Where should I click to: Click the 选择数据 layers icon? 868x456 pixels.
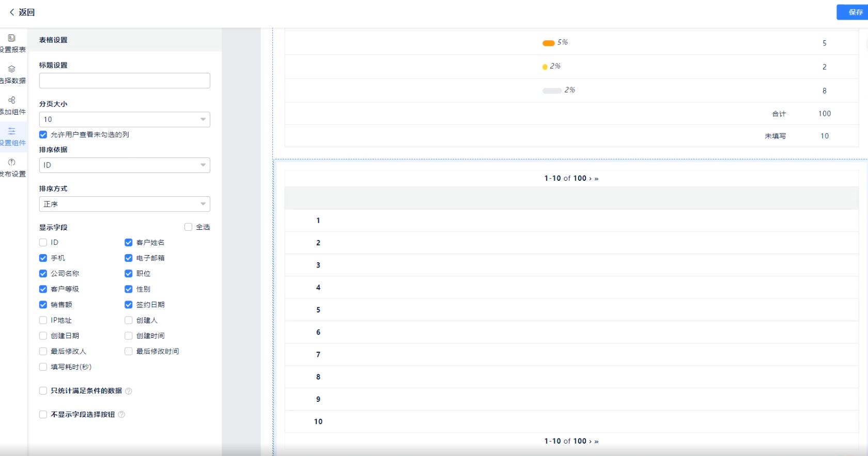[x=12, y=69]
